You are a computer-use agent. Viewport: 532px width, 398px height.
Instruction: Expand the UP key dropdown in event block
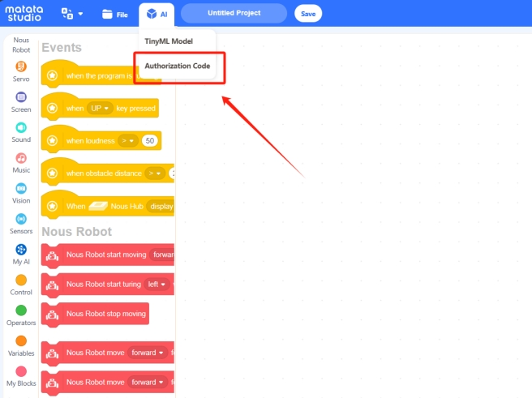click(x=99, y=108)
